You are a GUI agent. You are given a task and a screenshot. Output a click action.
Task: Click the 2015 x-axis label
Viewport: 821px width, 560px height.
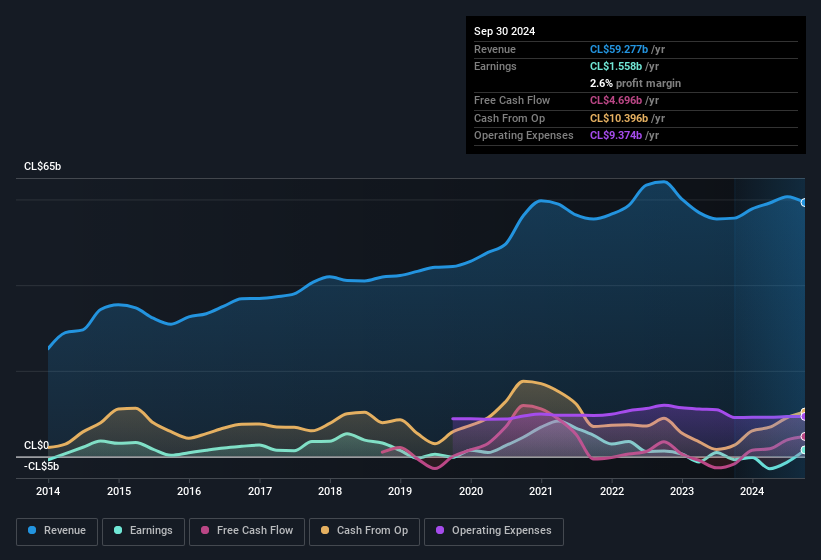(x=119, y=491)
